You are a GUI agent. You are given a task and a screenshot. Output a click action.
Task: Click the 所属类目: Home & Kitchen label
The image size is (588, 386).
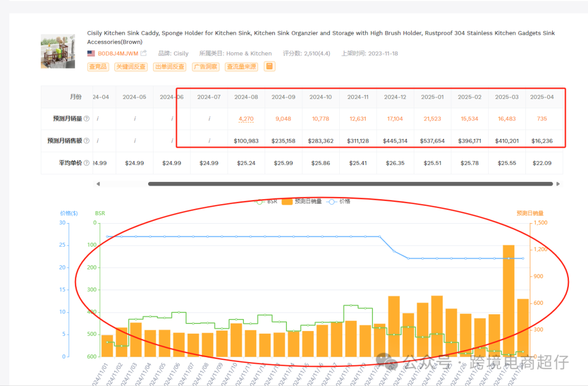(x=236, y=54)
